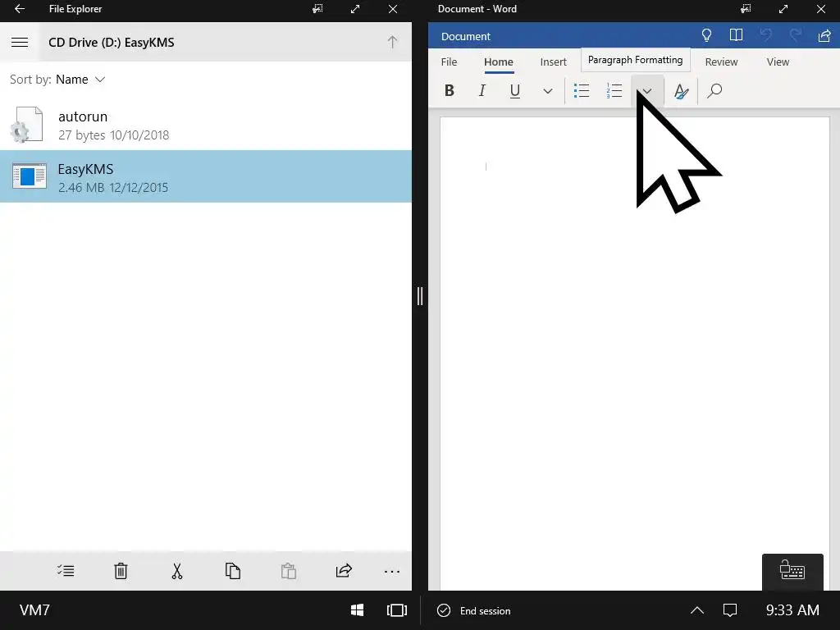Open more options ellipsis in Explorer
This screenshot has width=840, height=630.
pos(392,572)
